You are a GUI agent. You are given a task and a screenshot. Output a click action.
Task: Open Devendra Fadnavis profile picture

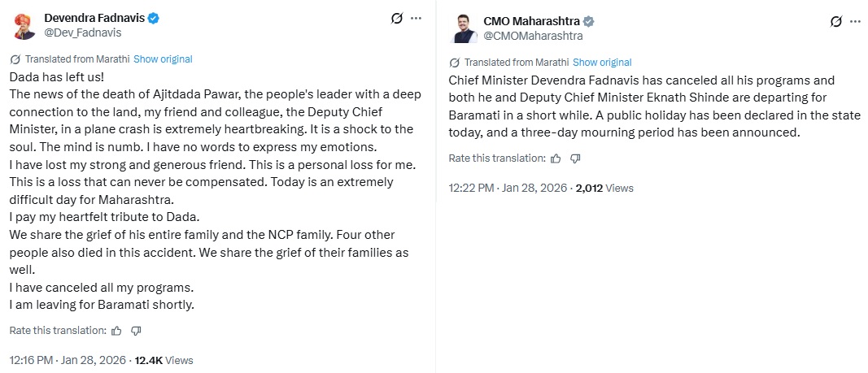pos(24,25)
